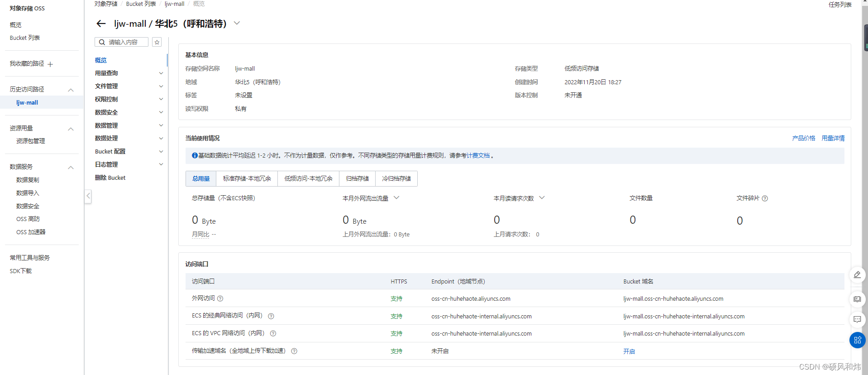
Task: Select the 冷归档存储 tab
Action: 396,178
